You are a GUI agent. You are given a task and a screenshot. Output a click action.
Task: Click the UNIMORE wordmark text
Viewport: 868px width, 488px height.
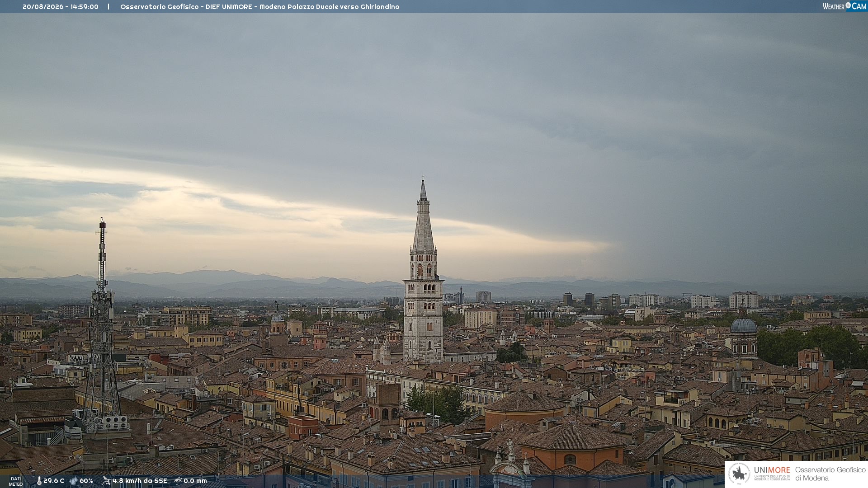click(x=772, y=470)
